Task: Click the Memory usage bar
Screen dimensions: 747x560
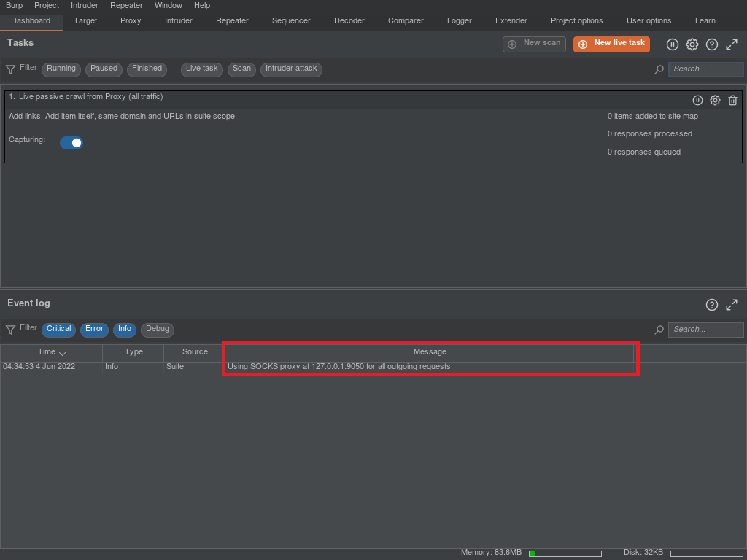Action: 565,553
